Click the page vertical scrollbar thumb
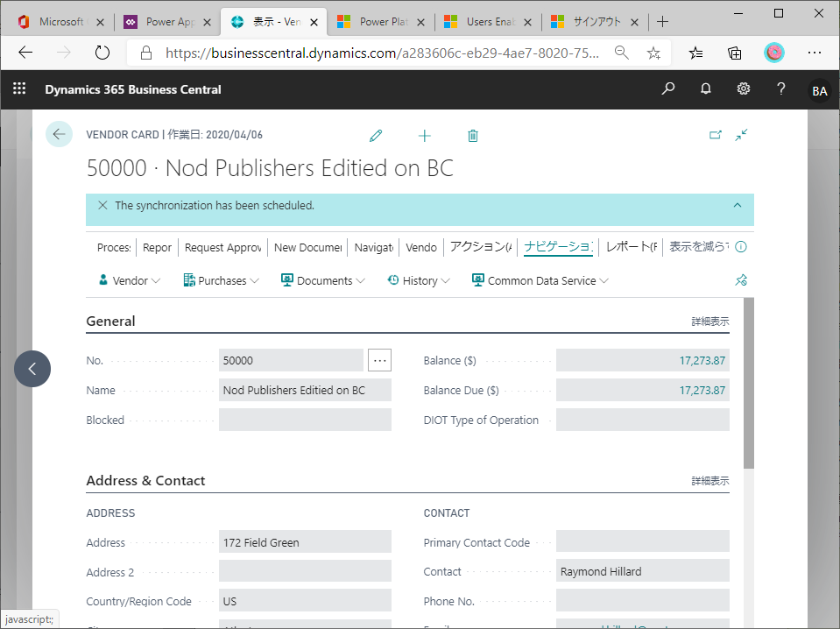The image size is (840, 629). (748, 383)
